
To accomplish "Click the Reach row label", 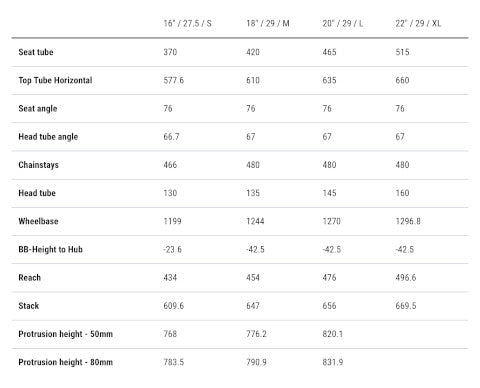I will click(30, 278).
